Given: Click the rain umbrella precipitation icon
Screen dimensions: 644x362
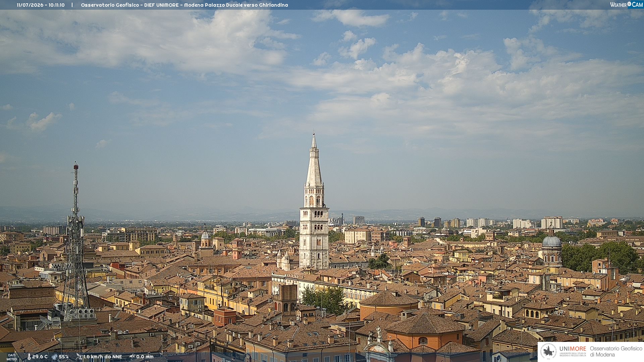Looking at the screenshot, I should pos(132,357).
